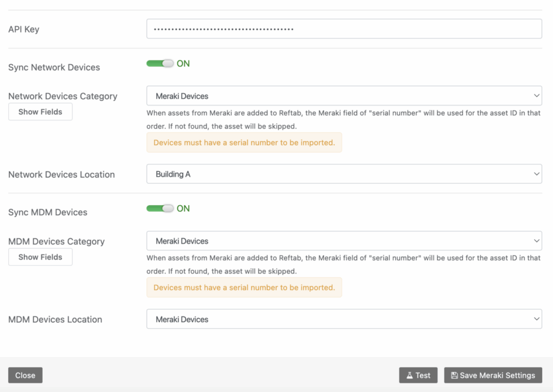Click the Network Devices Category label
Screen dimensions: 553x392
pos(63,96)
